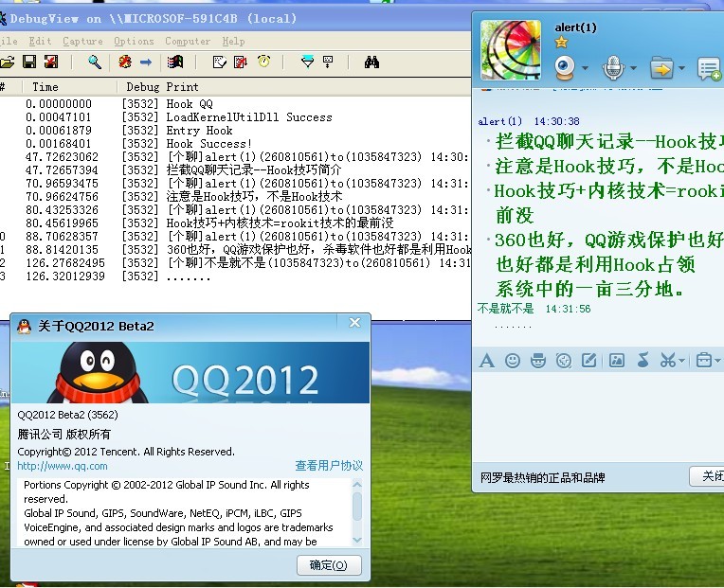
Task: Open log file icon in DebugView toolbar
Action: click(x=7, y=62)
